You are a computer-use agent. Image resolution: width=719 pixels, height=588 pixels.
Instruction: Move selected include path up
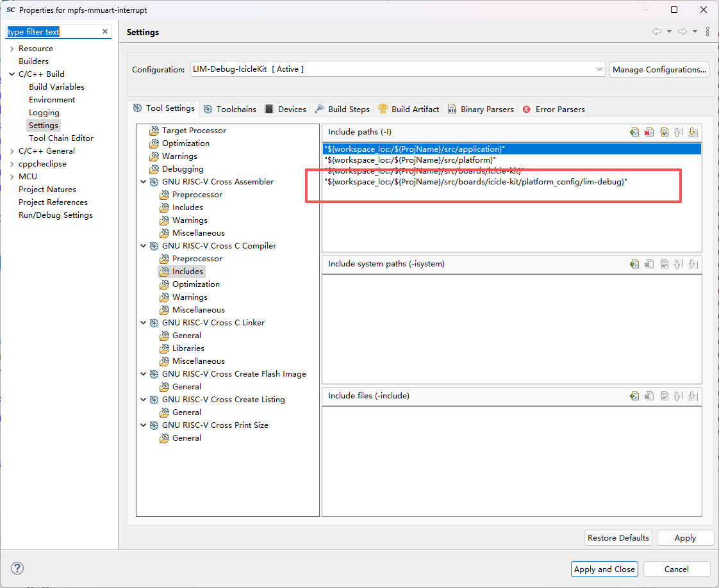pyautogui.click(x=678, y=132)
